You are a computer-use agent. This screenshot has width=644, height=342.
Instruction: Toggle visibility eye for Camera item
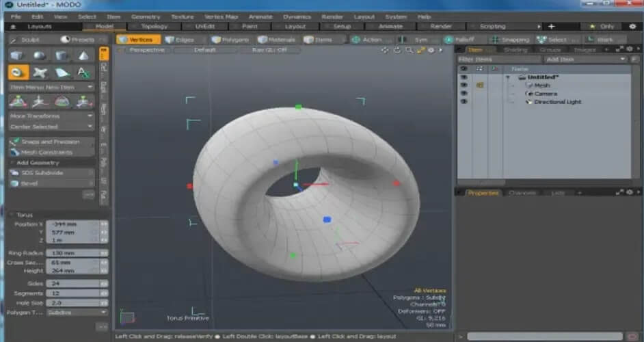(464, 93)
